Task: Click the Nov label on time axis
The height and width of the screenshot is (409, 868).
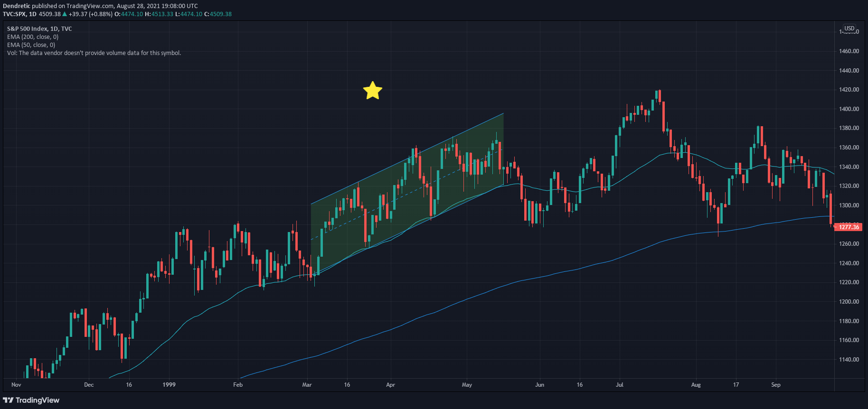Action: 16,385
